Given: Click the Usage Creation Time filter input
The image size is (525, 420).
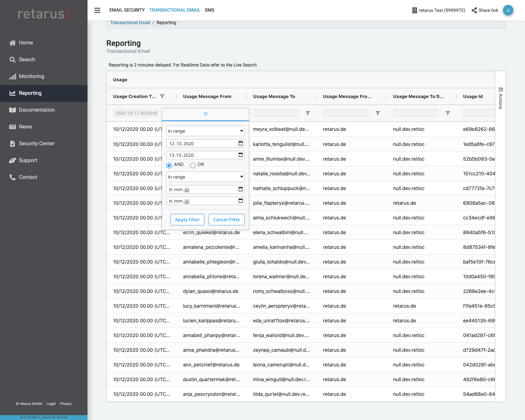Looking at the screenshot, I should pyautogui.click(x=136, y=113).
